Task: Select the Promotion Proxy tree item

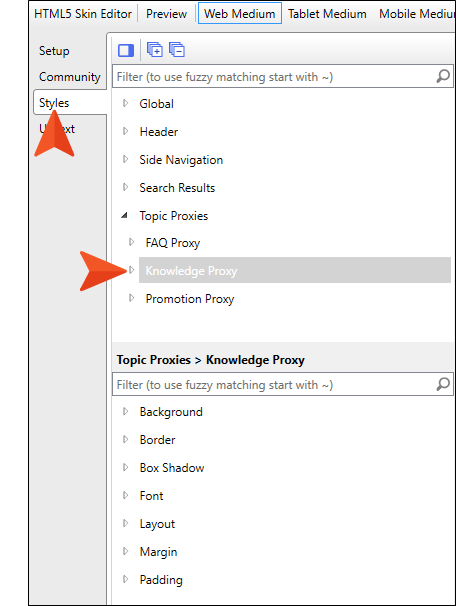Action: pos(190,299)
